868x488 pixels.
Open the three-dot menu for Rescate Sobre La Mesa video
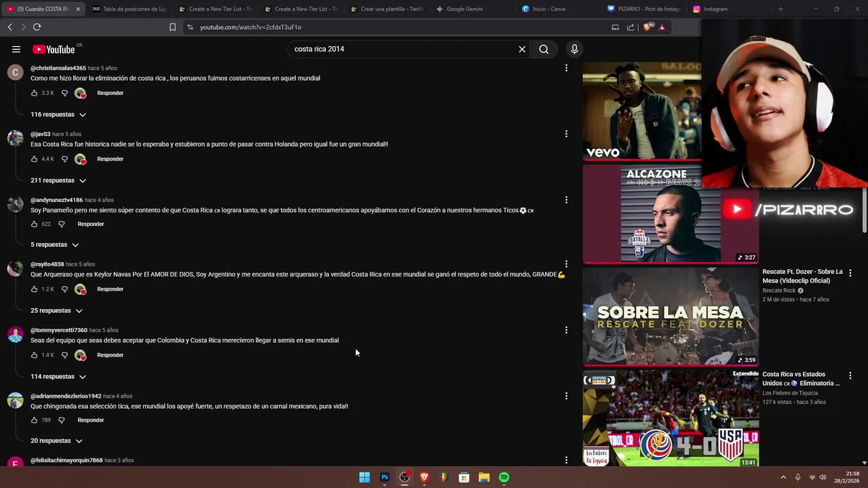850,272
